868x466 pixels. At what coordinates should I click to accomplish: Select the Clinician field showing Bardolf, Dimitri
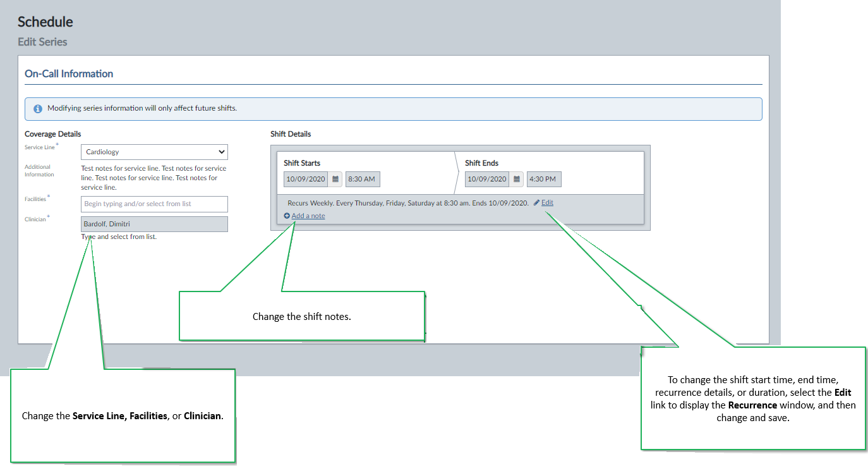pyautogui.click(x=154, y=224)
